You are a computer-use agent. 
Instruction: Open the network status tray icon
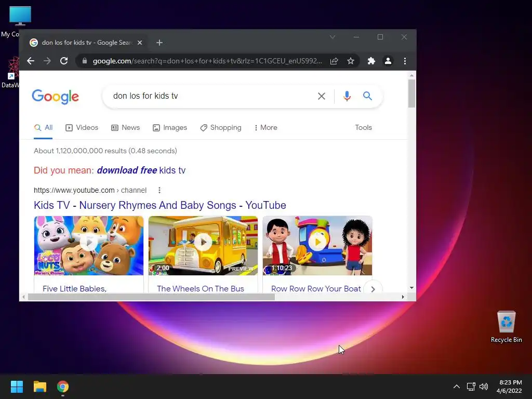tap(471, 387)
